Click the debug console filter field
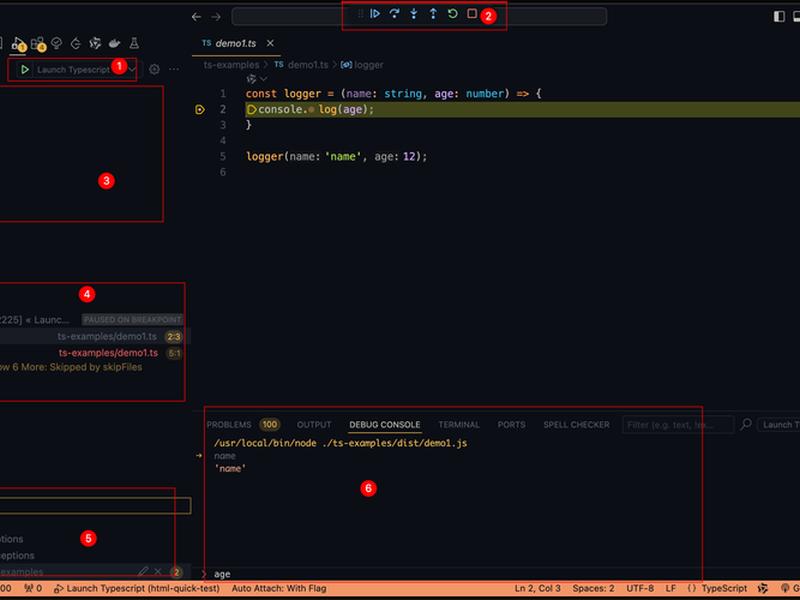Viewport: 800px width, 600px height. [x=678, y=424]
